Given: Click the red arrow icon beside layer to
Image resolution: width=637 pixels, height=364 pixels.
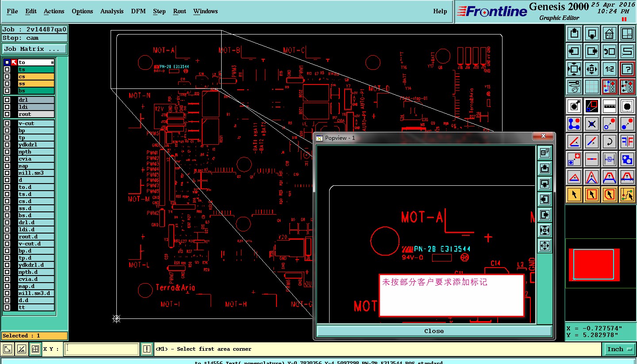Looking at the screenshot, I should [x=14, y=62].
